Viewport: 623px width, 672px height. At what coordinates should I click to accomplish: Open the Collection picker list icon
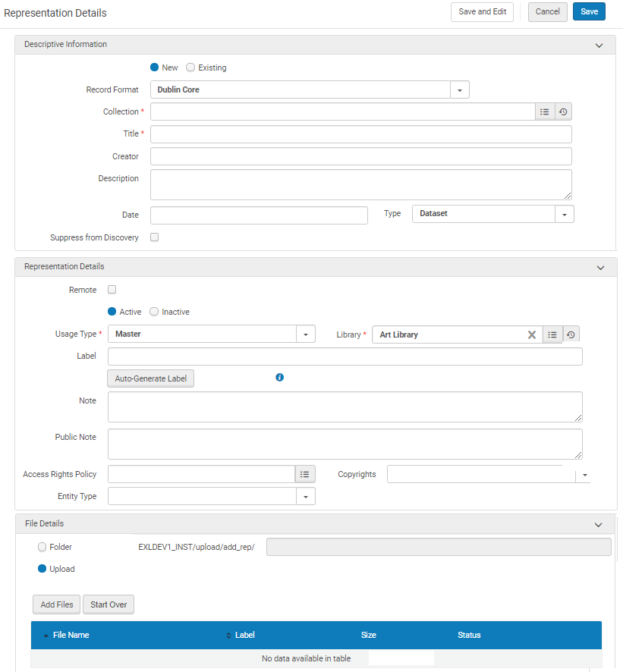coord(544,112)
